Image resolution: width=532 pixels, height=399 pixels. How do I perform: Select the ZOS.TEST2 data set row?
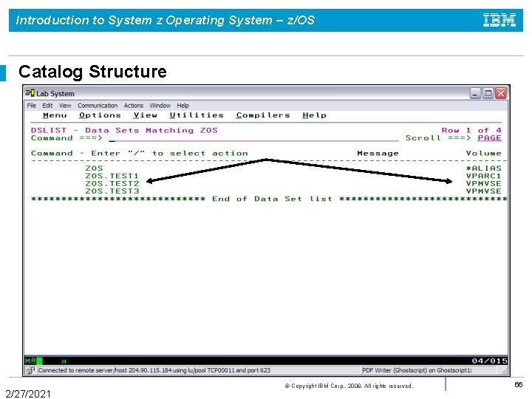pyautogui.click(x=112, y=183)
